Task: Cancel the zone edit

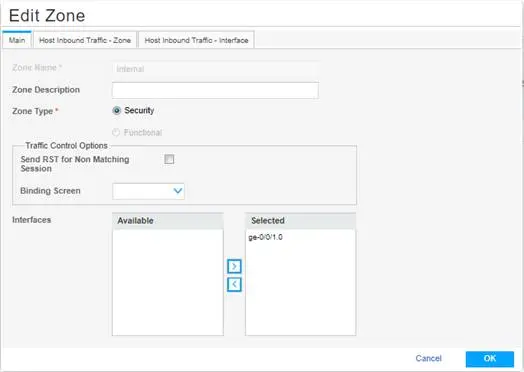Action: coord(428,358)
